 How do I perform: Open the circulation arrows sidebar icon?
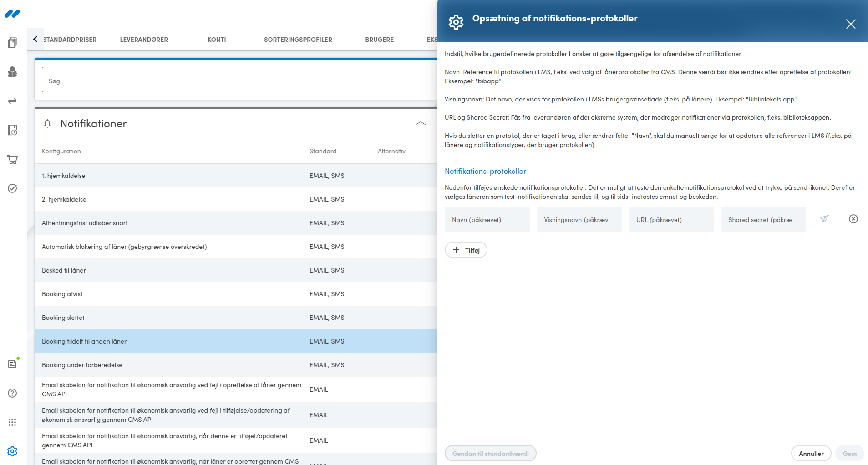[x=12, y=101]
